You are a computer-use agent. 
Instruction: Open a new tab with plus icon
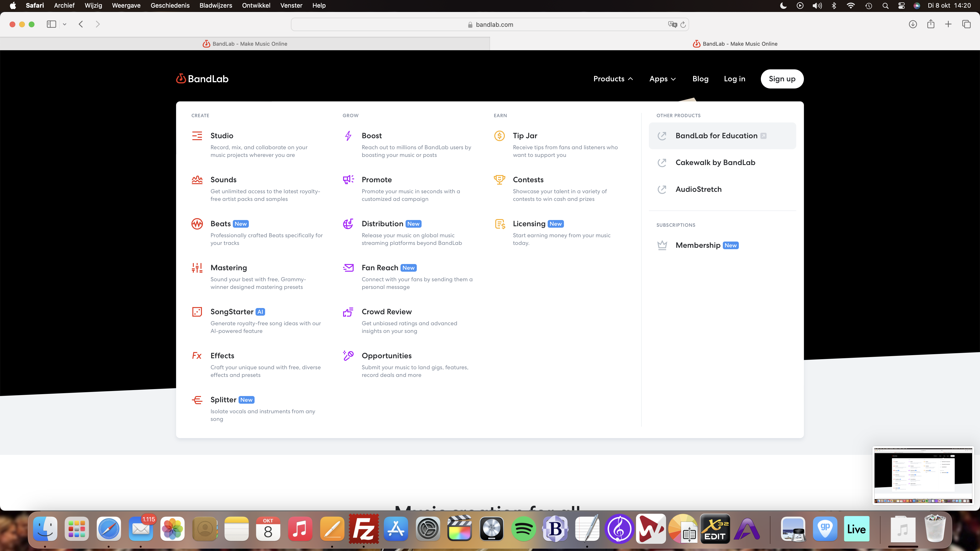click(948, 24)
